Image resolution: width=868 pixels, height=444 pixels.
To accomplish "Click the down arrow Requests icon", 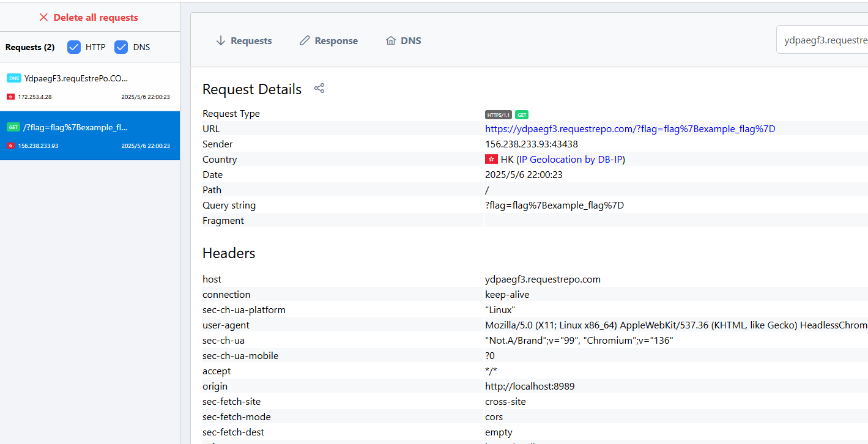I will (x=221, y=41).
